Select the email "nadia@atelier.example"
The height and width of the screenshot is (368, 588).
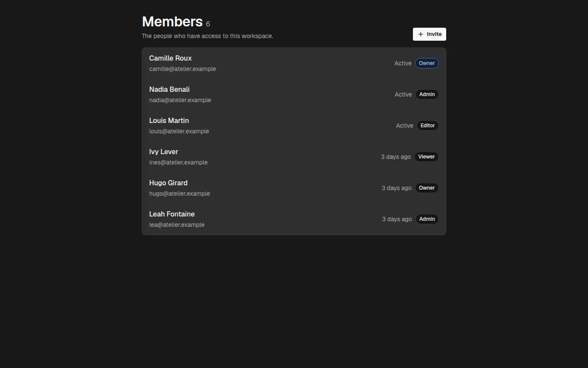point(180,100)
